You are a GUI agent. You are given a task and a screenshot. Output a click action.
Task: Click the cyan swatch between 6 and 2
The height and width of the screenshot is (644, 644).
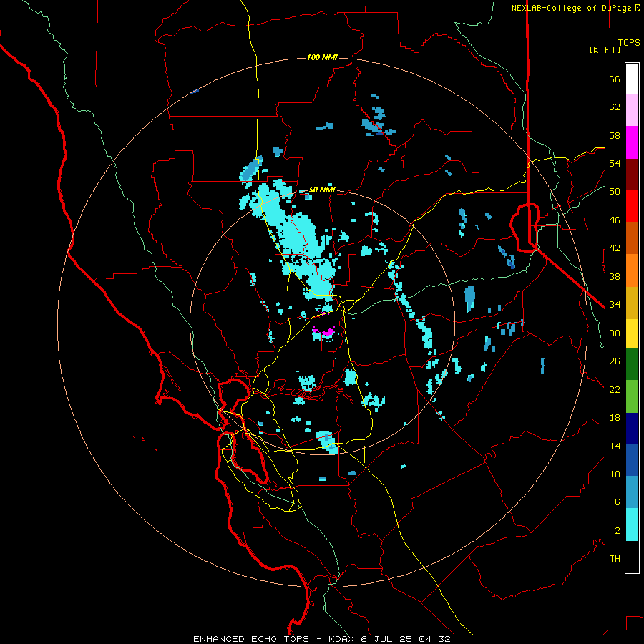tap(632, 525)
